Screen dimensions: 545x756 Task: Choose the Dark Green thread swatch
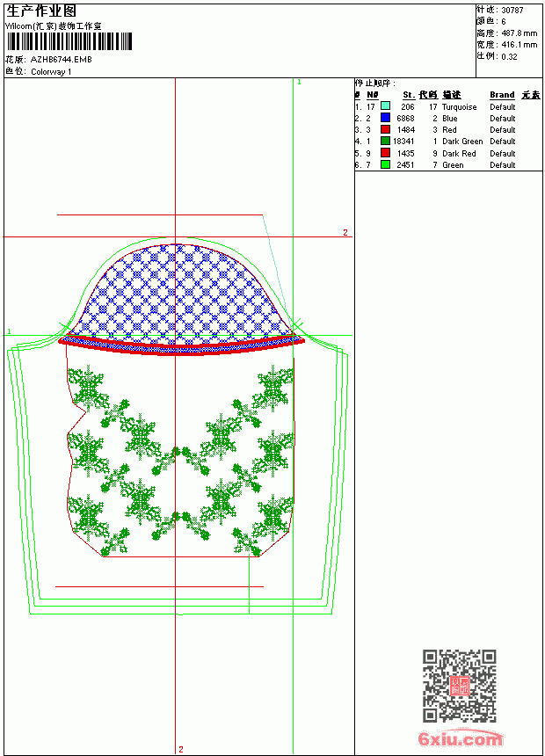tap(385, 141)
